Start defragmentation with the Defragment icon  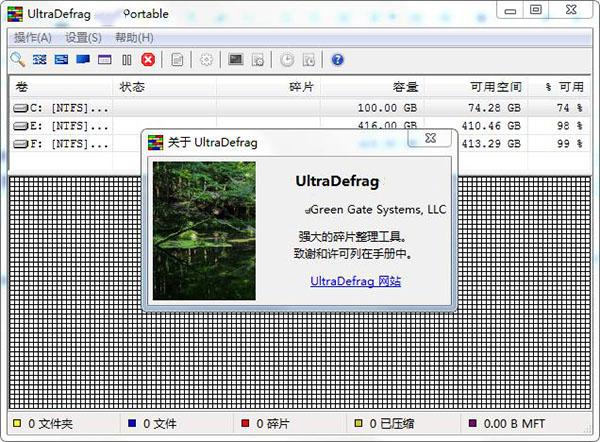pyautogui.click(x=39, y=60)
